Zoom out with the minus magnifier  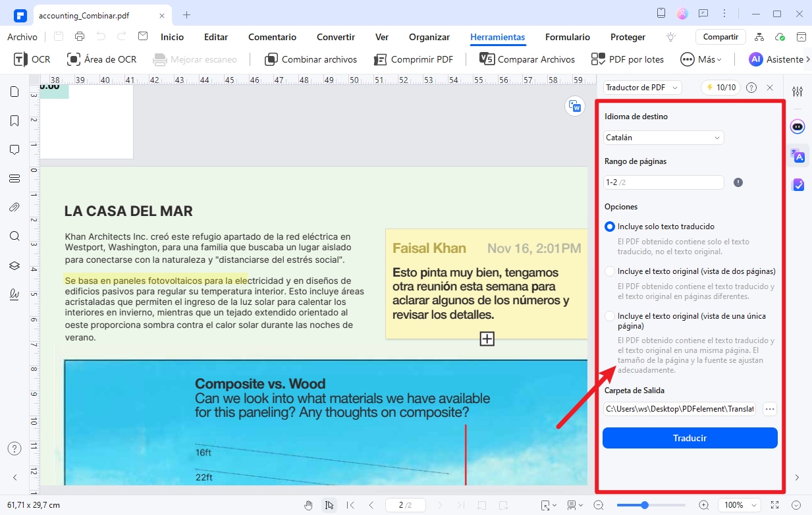point(599,505)
